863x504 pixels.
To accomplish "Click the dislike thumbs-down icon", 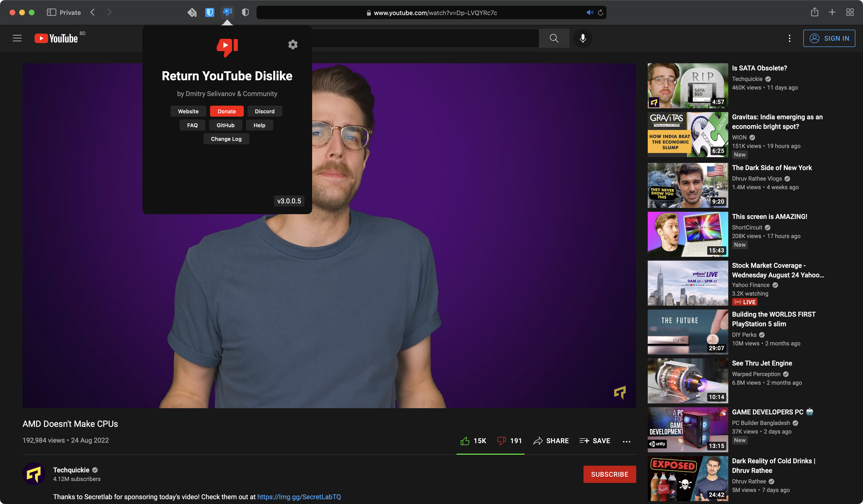I will coord(501,441).
